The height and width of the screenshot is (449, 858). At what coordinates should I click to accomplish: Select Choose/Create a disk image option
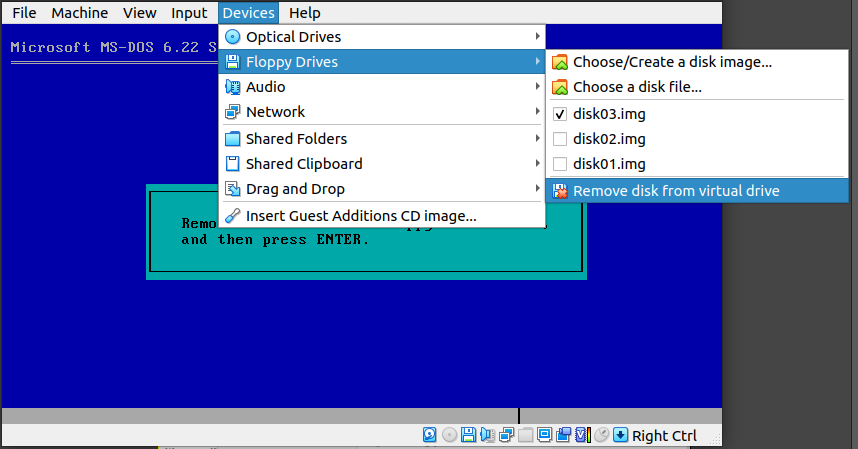pos(671,62)
